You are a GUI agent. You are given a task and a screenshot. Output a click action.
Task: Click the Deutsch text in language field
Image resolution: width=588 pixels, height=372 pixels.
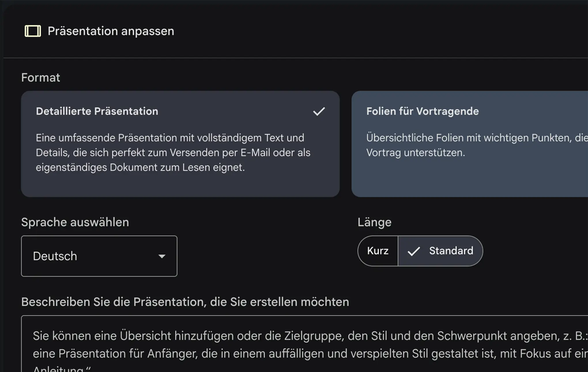pyautogui.click(x=55, y=256)
